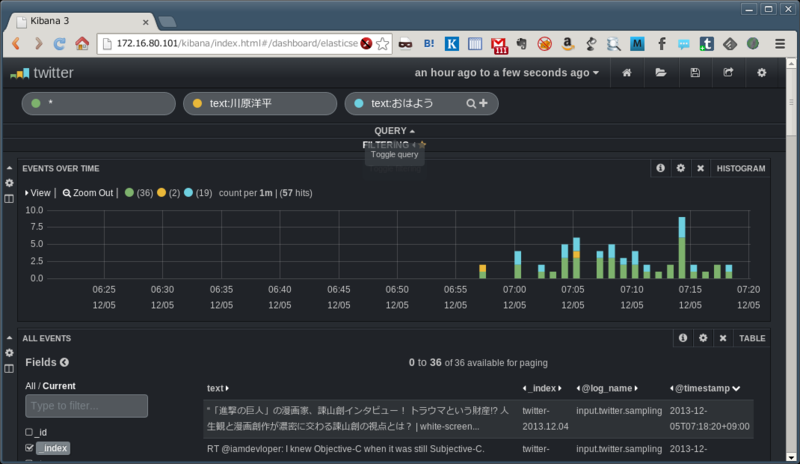Open histogram panel settings gear
The image size is (800, 464).
[681, 168]
